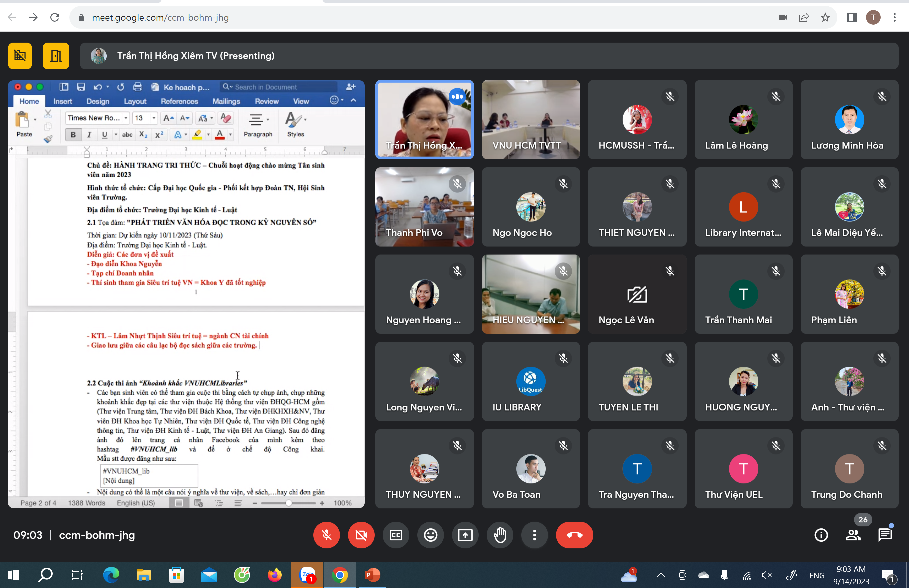
Task: Click the Text Effects outlined A icon
Action: point(178,134)
